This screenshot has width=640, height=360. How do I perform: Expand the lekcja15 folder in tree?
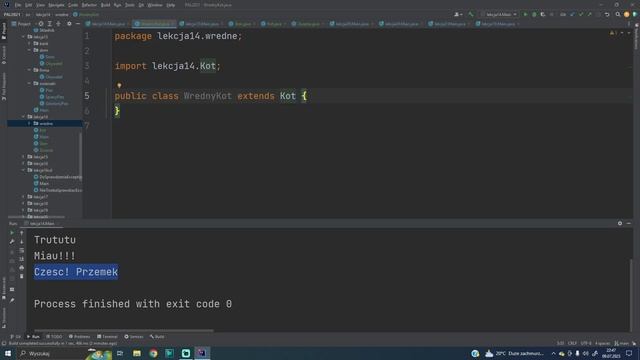click(x=23, y=157)
